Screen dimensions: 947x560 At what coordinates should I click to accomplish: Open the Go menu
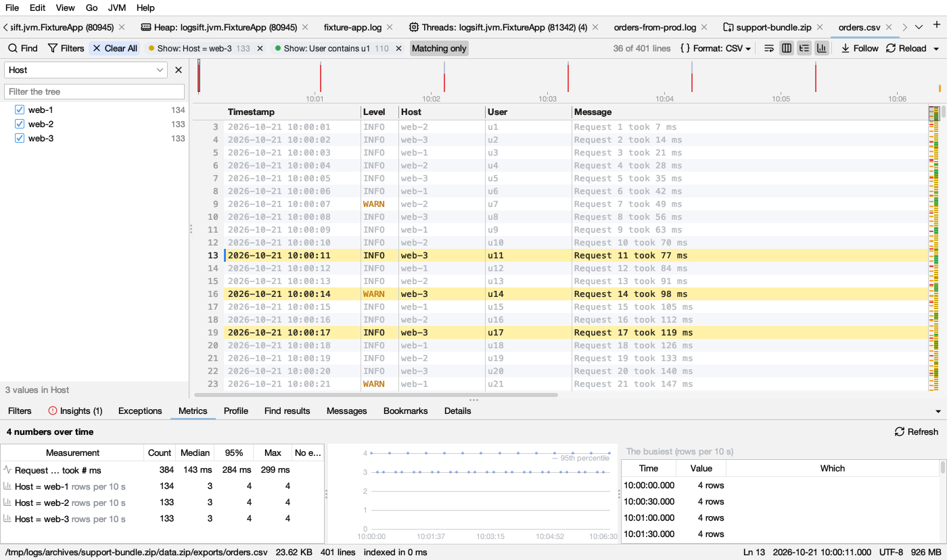[92, 8]
